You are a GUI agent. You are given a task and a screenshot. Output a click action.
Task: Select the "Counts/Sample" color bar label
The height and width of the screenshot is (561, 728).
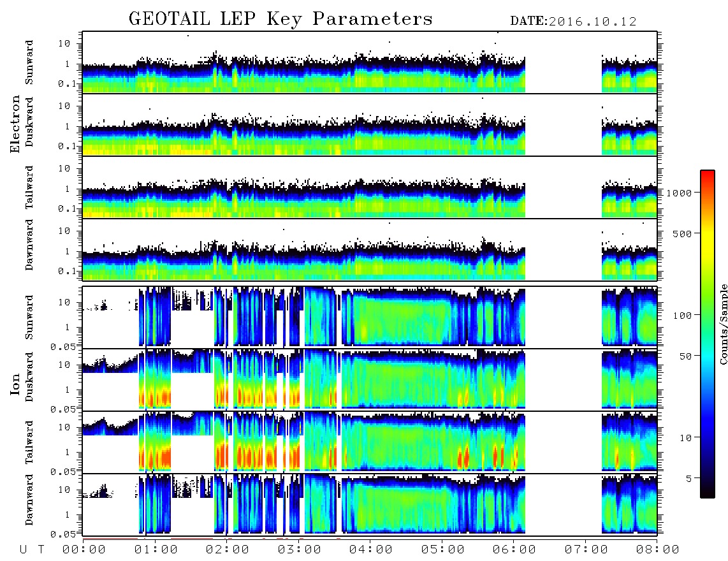(724, 324)
